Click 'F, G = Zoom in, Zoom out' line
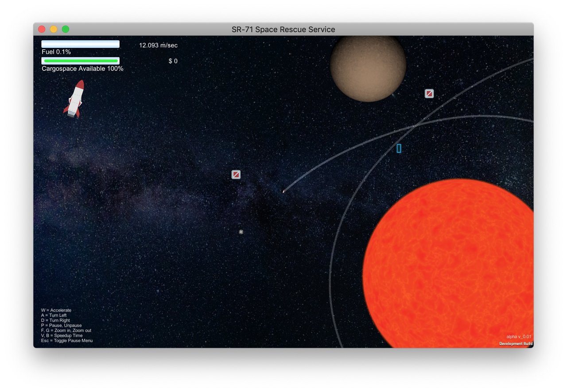 click(x=66, y=331)
